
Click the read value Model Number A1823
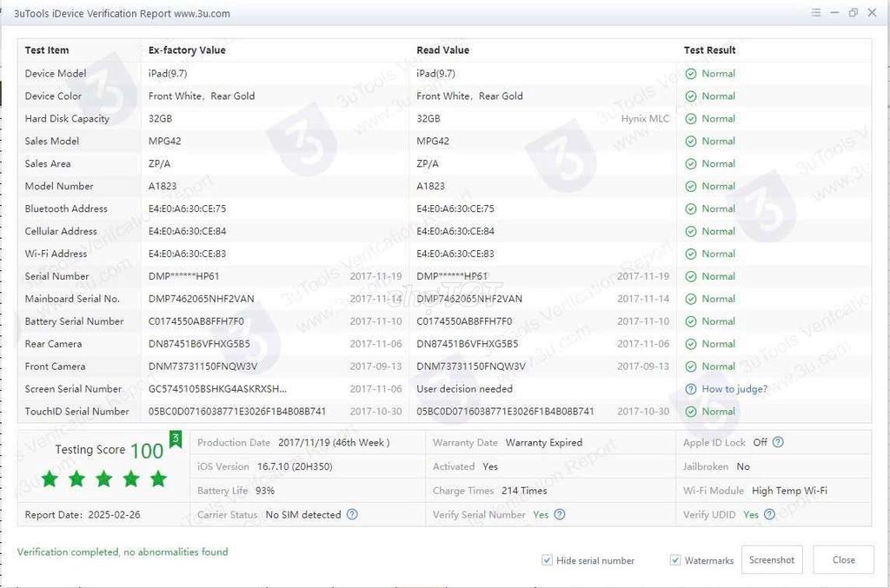431,186
